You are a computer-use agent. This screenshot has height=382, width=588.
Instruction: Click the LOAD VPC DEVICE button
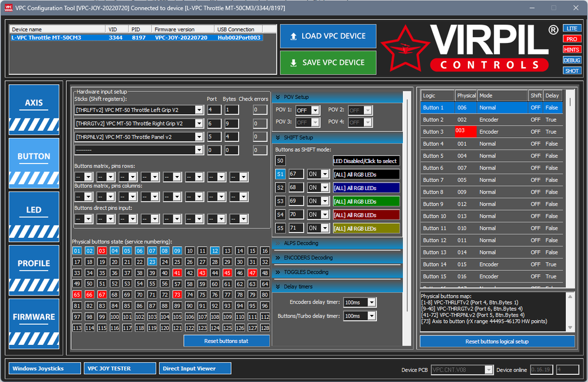coord(328,36)
